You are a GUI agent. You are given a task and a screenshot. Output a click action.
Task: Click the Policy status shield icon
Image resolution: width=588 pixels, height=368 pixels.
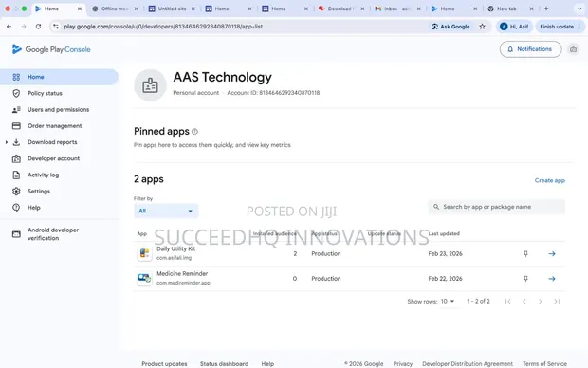point(16,93)
